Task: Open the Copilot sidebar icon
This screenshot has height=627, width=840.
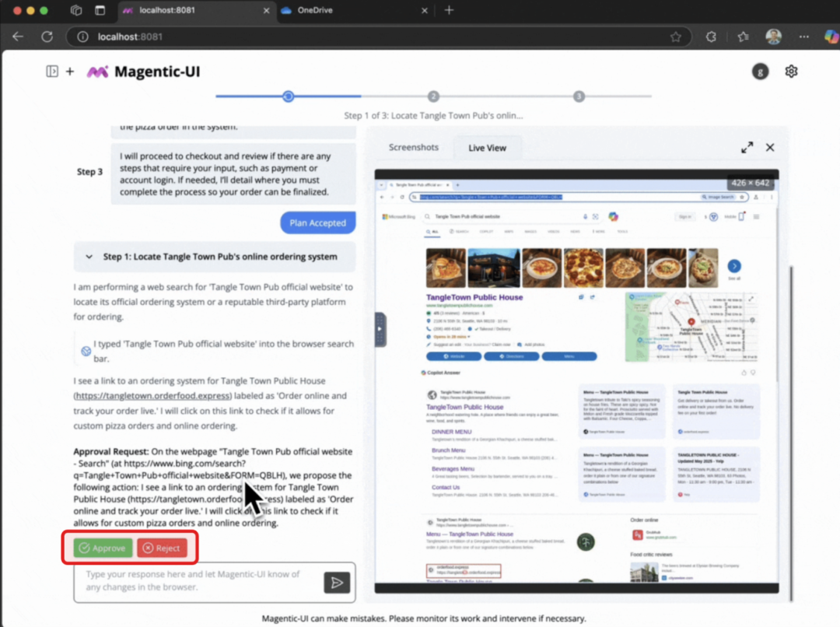Action: (831, 37)
